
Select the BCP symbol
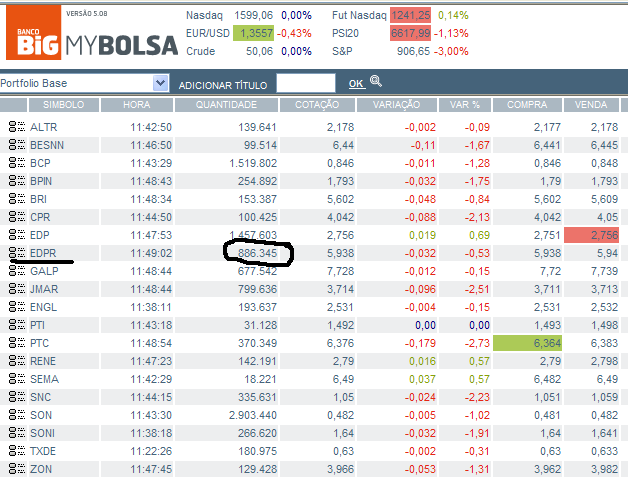tap(40, 163)
